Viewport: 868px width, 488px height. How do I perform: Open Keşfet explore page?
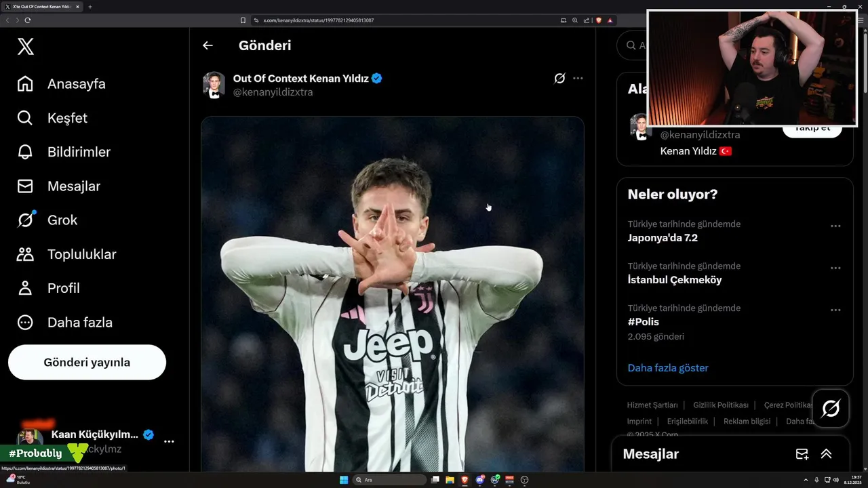coord(52,118)
